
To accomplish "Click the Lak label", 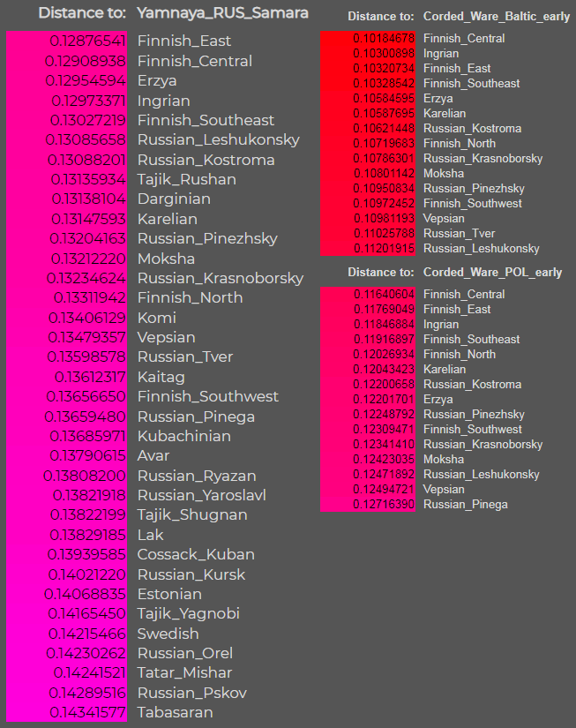I will (x=150, y=535).
